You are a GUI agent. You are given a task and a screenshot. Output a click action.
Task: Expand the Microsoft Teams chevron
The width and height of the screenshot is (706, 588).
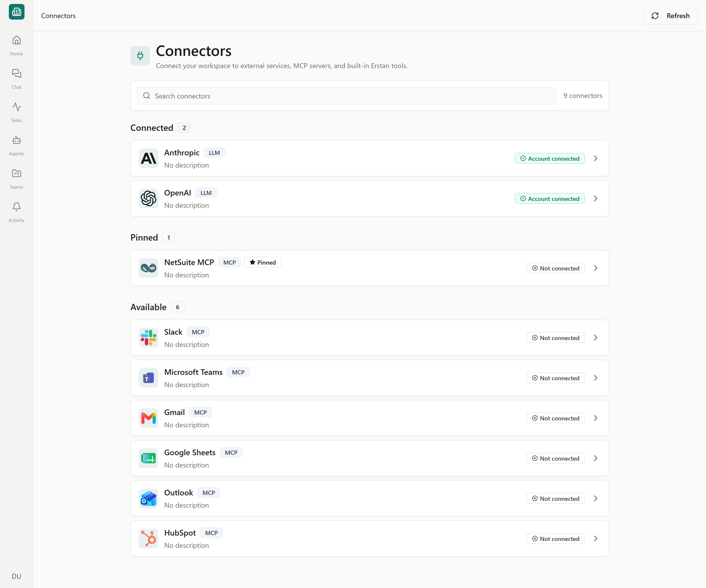(x=596, y=378)
